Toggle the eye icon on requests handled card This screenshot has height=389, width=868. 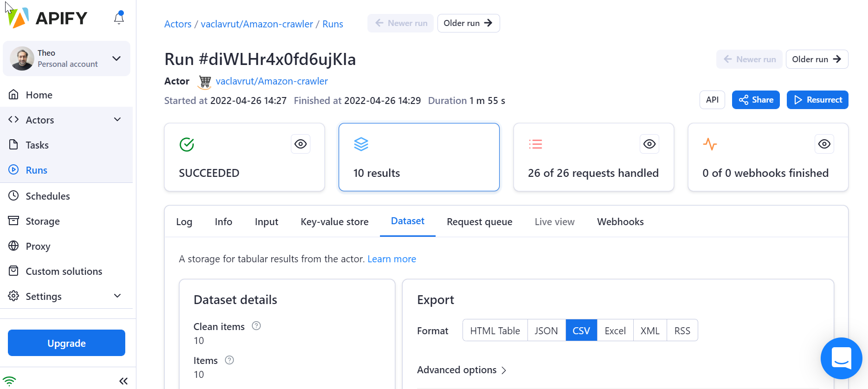649,144
